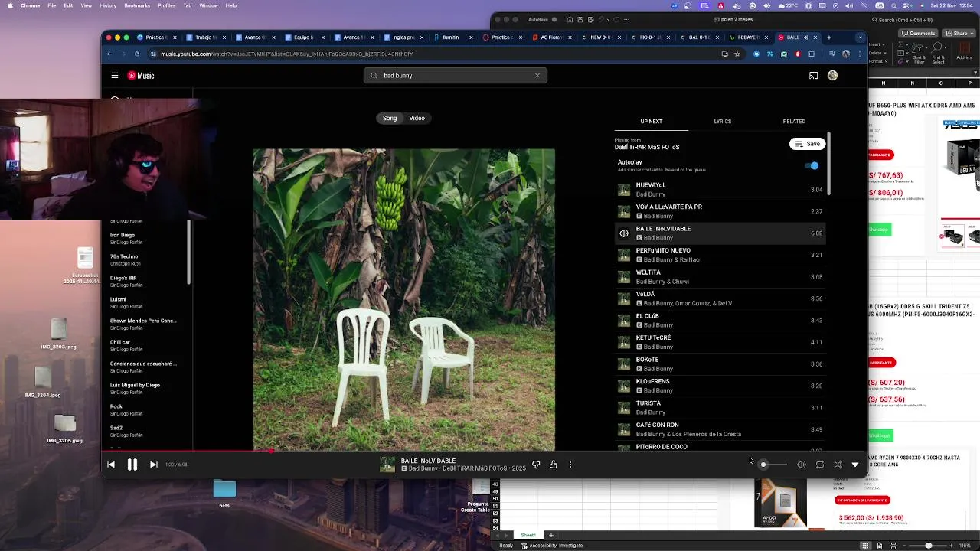Image resolution: width=980 pixels, height=551 pixels.
Task: Pause the playing song
Action: pyautogui.click(x=132, y=465)
